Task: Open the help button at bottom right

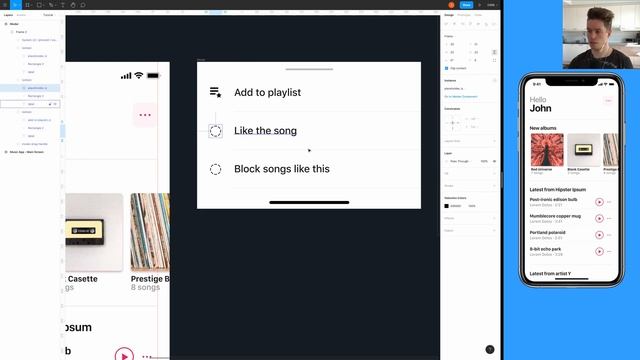Action: click(x=490, y=349)
